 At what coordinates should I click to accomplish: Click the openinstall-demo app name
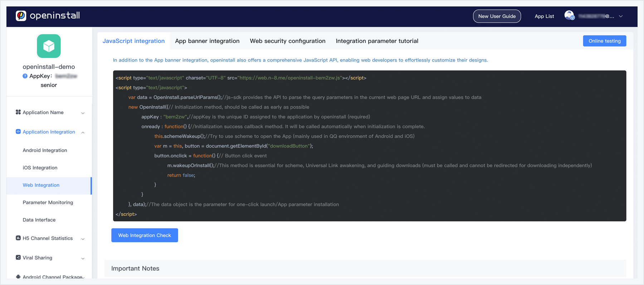pyautogui.click(x=49, y=67)
